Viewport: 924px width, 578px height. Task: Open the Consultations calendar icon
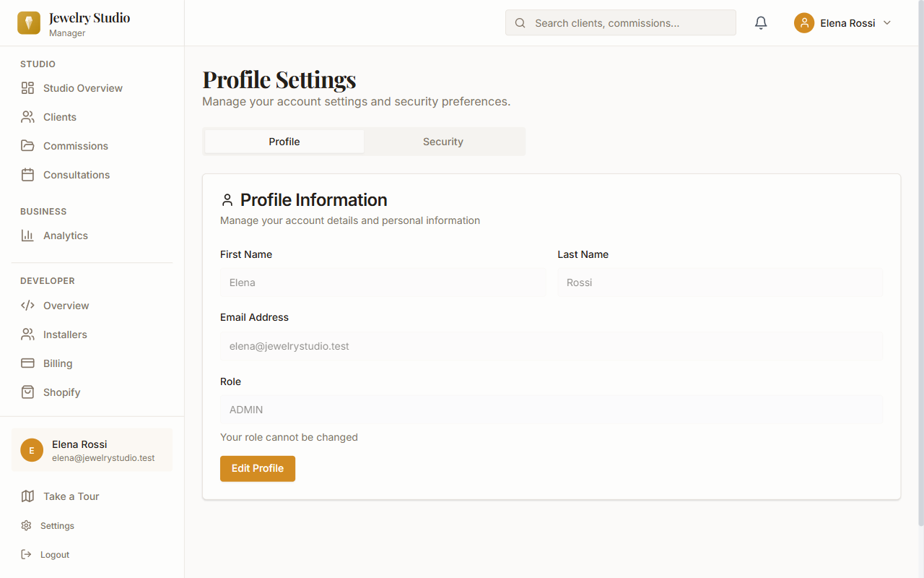pyautogui.click(x=27, y=175)
